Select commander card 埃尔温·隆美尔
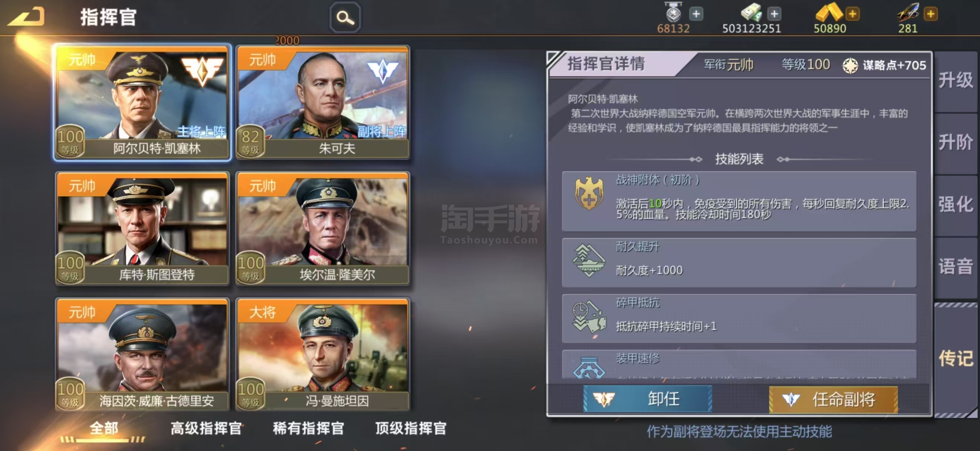This screenshot has width=980, height=451. [323, 228]
